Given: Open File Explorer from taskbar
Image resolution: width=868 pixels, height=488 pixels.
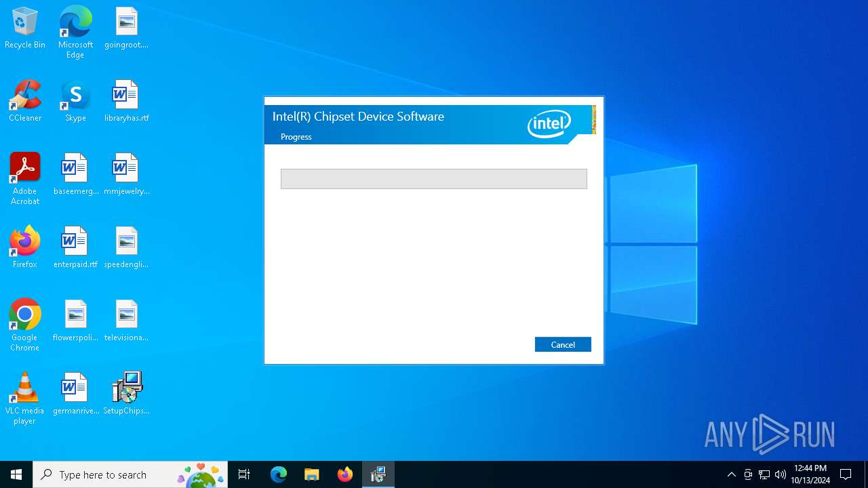Looking at the screenshot, I should 312,474.
